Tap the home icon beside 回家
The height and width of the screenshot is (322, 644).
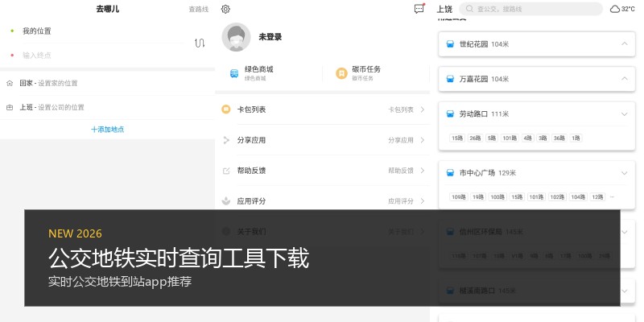click(10, 83)
